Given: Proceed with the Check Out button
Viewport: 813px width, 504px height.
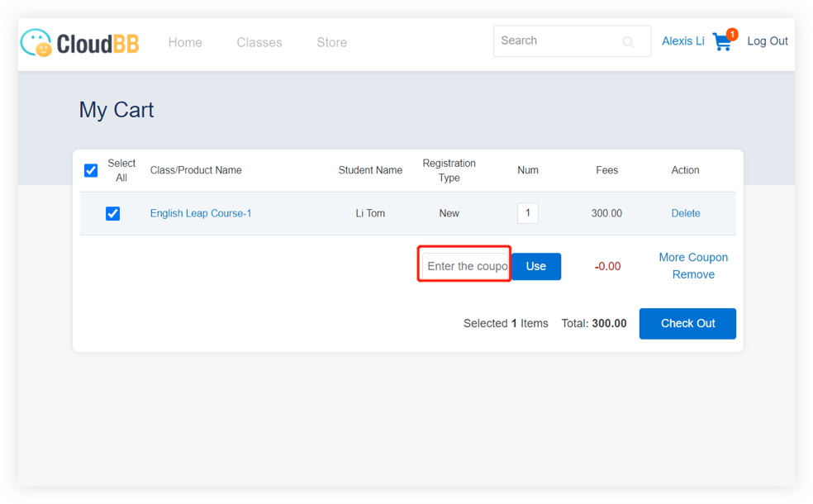Looking at the screenshot, I should (x=687, y=324).
